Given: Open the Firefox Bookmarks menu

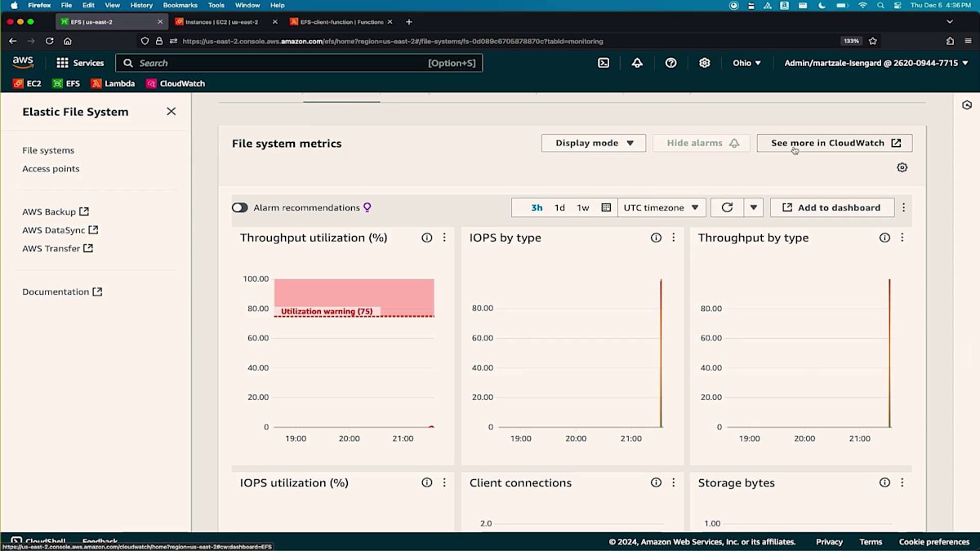Looking at the screenshot, I should (180, 5).
